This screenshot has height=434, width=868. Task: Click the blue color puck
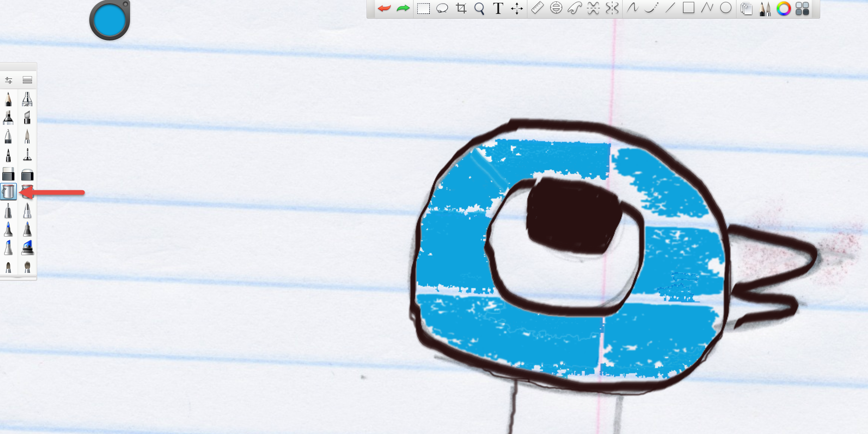[110, 20]
